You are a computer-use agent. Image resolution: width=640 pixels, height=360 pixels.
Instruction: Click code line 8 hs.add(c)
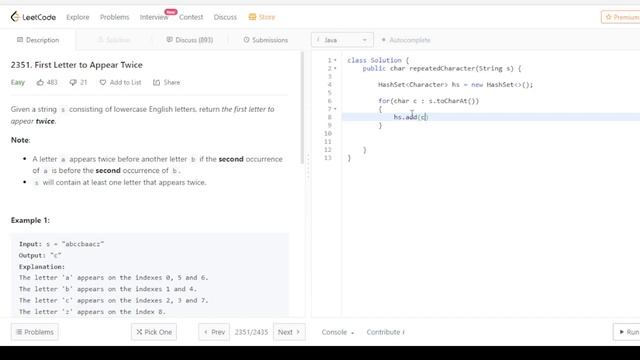click(x=411, y=117)
